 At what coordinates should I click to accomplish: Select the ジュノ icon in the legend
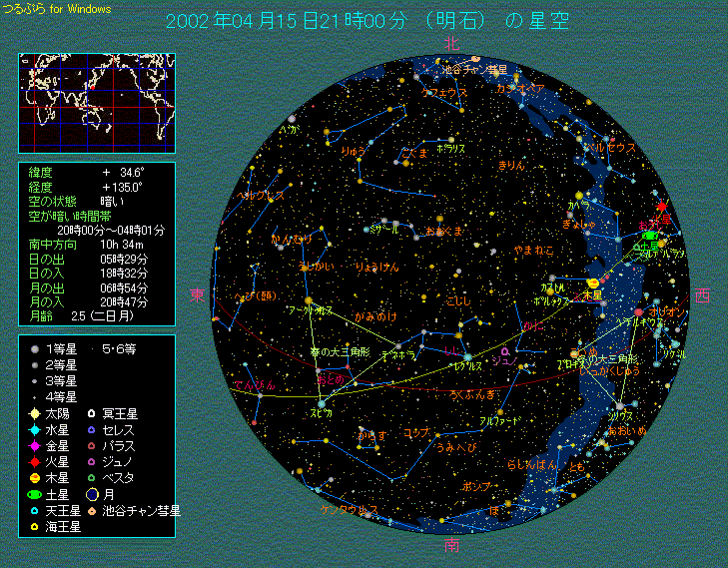click(x=92, y=462)
